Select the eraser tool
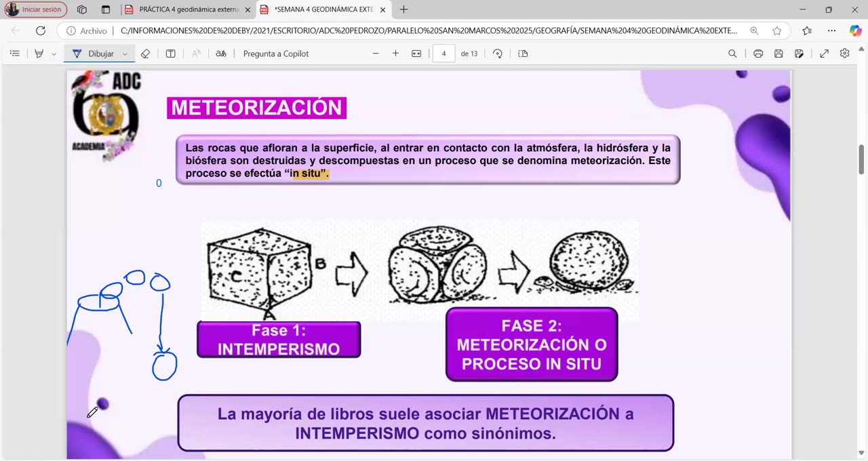868x461 pixels. 145,54
